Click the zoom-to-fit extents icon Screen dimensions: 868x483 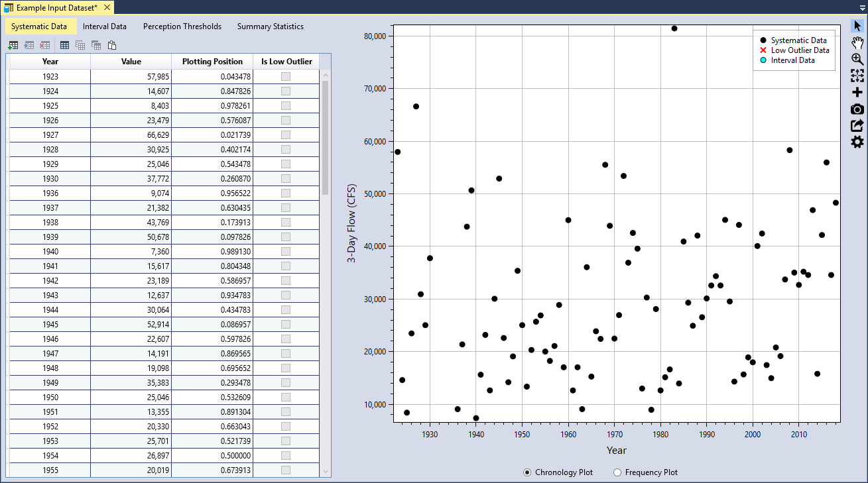tap(857, 76)
